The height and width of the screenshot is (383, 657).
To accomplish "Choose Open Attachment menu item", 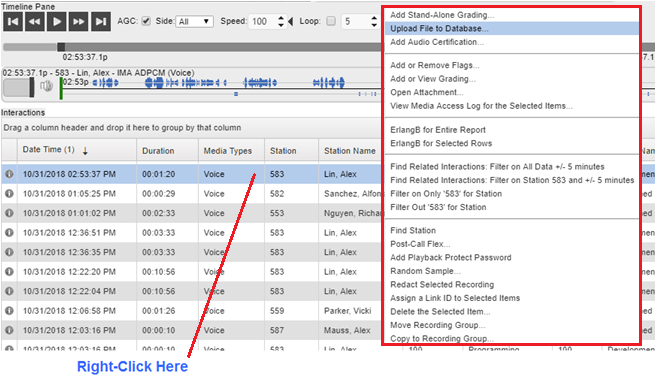I will (512, 92).
